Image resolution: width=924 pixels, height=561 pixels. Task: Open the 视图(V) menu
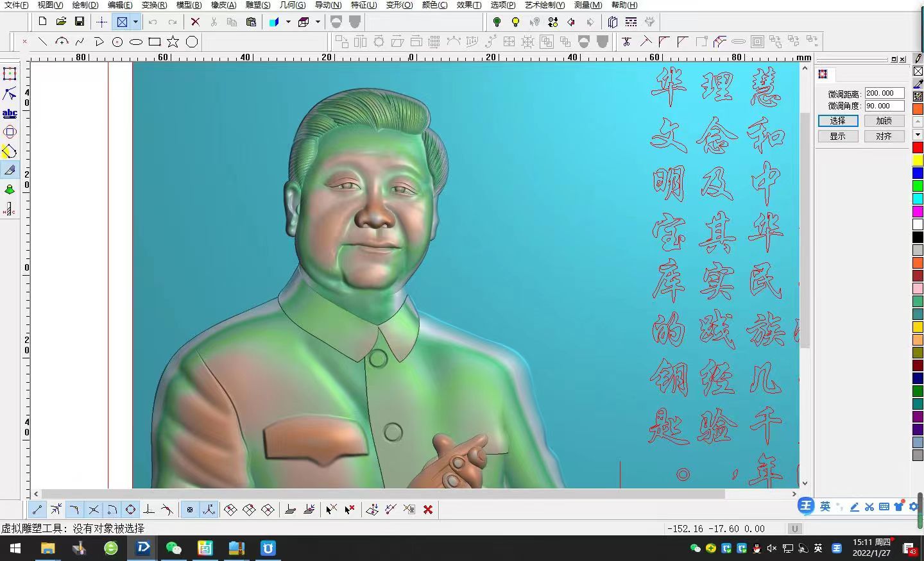point(50,4)
